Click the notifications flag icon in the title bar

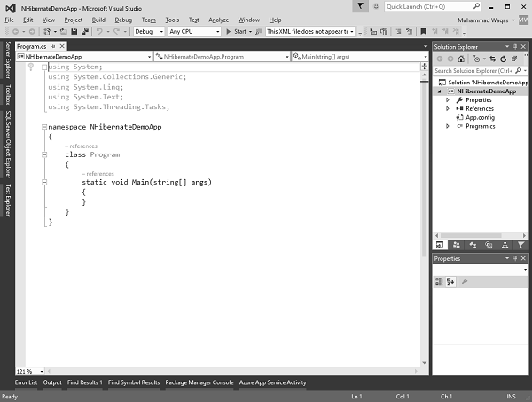[x=360, y=6]
